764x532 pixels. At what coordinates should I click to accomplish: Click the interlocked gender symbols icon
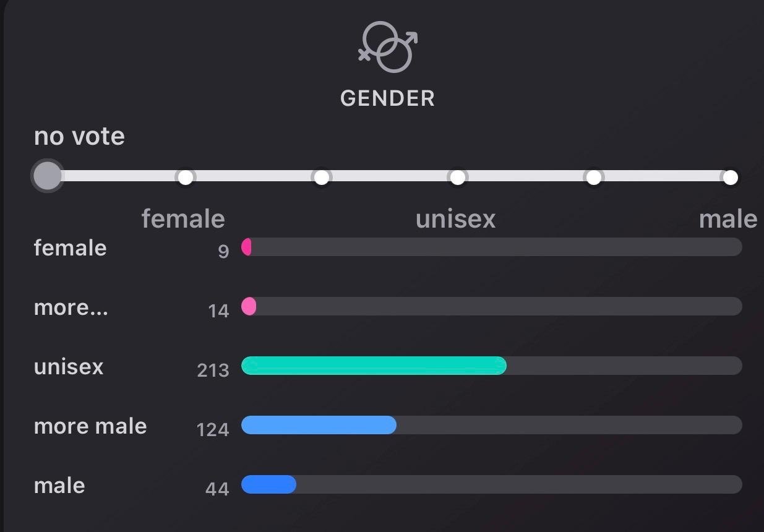388,47
